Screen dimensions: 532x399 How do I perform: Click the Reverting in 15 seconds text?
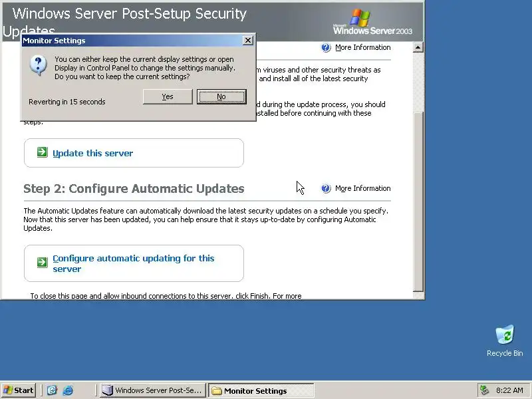tap(67, 102)
